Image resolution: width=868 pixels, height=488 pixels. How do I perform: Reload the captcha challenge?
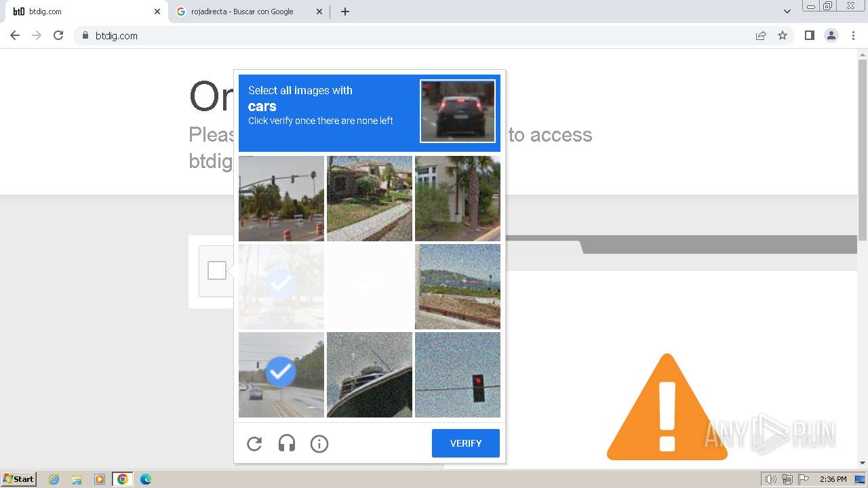(x=254, y=443)
